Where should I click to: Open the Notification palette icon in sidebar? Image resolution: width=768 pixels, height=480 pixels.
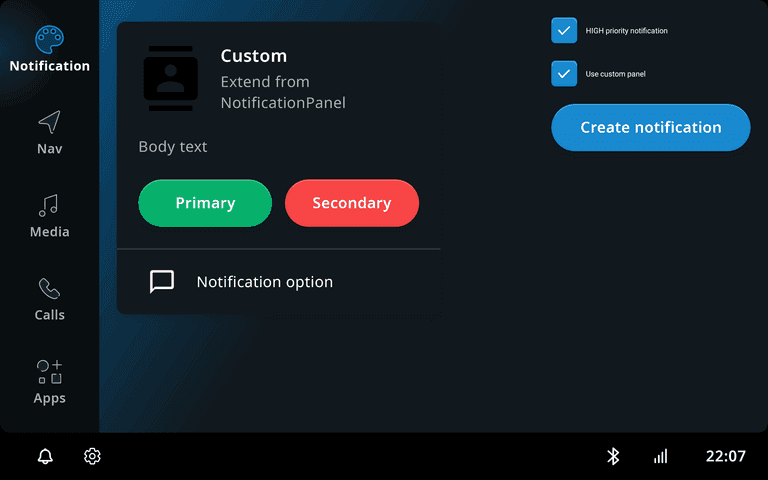click(x=49, y=40)
